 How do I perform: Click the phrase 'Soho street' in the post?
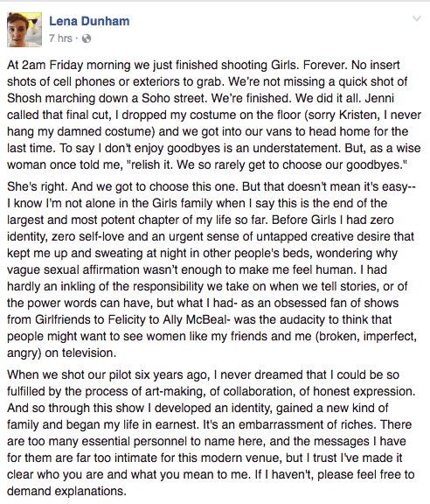pos(173,98)
